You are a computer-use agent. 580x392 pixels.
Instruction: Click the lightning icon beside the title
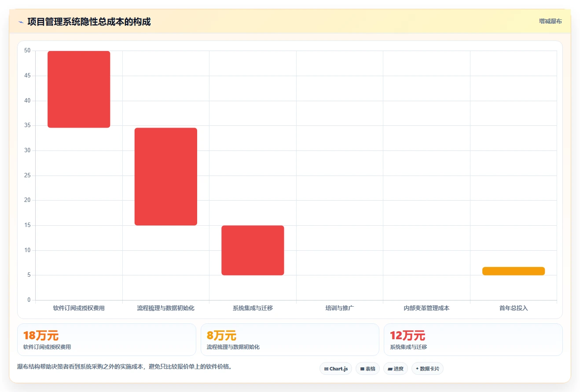pos(21,22)
